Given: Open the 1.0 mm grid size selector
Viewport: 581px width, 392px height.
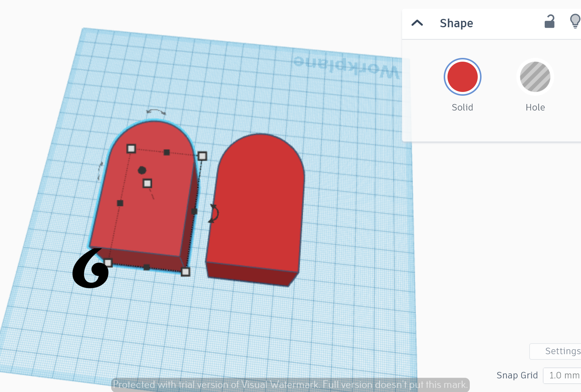Looking at the screenshot, I should (x=563, y=375).
